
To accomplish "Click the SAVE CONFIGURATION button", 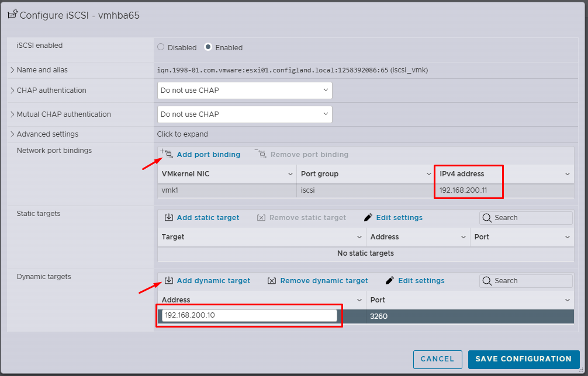I will (523, 359).
